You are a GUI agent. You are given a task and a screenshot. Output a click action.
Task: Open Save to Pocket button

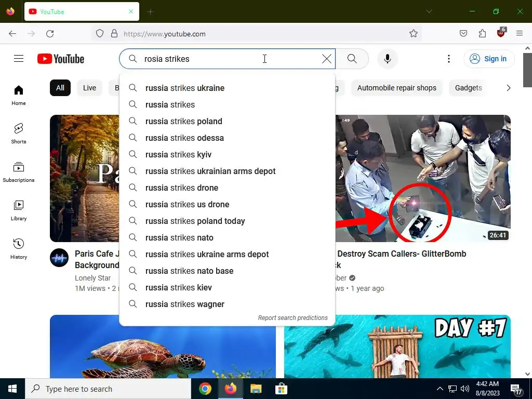point(463,34)
